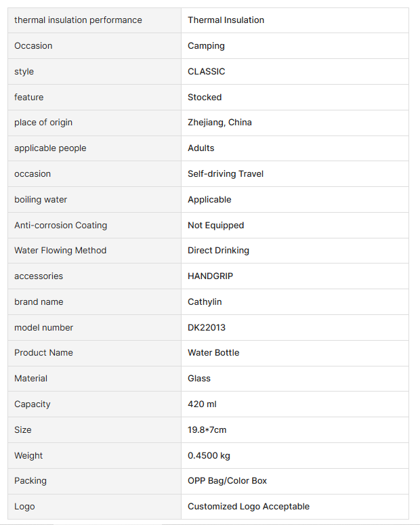
Task: Click the 'Product Name' label cell
Action: tap(43, 353)
